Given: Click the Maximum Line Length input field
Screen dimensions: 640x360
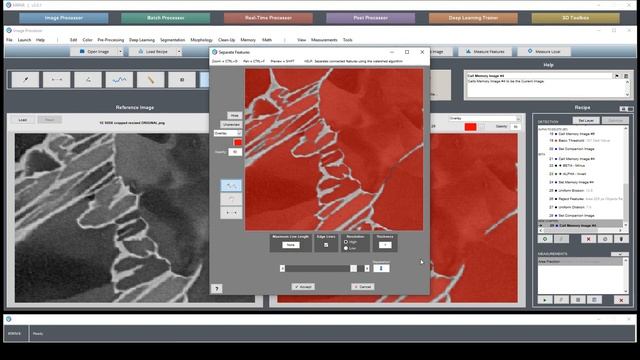Looking at the screenshot, I should 291,245.
